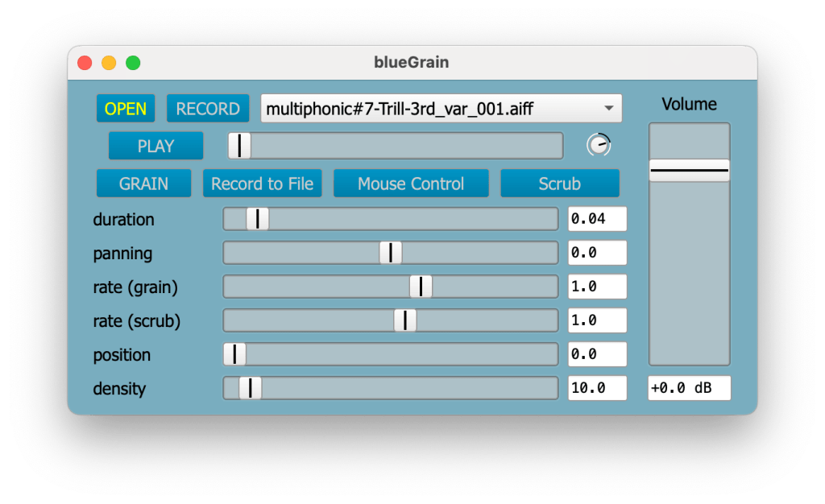The image size is (825, 504).
Task: Click the density slider handle
Action: pos(250,388)
